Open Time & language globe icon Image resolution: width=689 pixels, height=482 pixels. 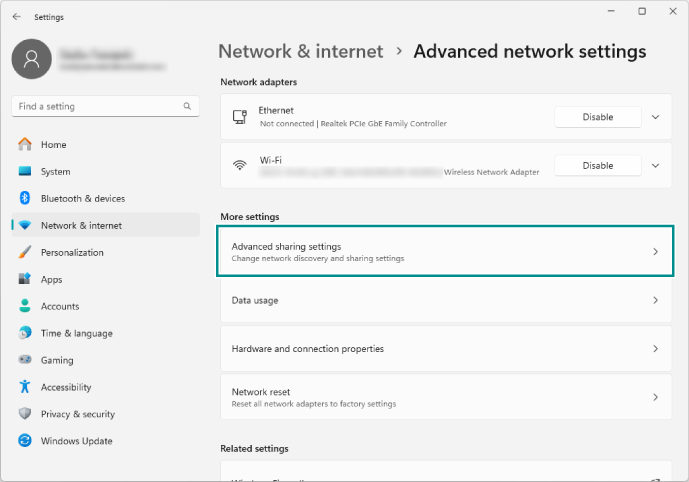tap(25, 334)
